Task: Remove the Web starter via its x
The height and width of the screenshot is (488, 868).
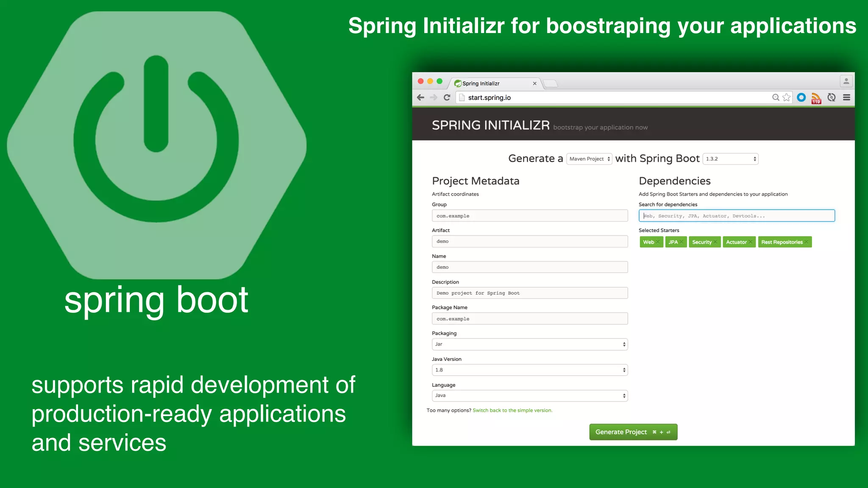Action: point(658,242)
